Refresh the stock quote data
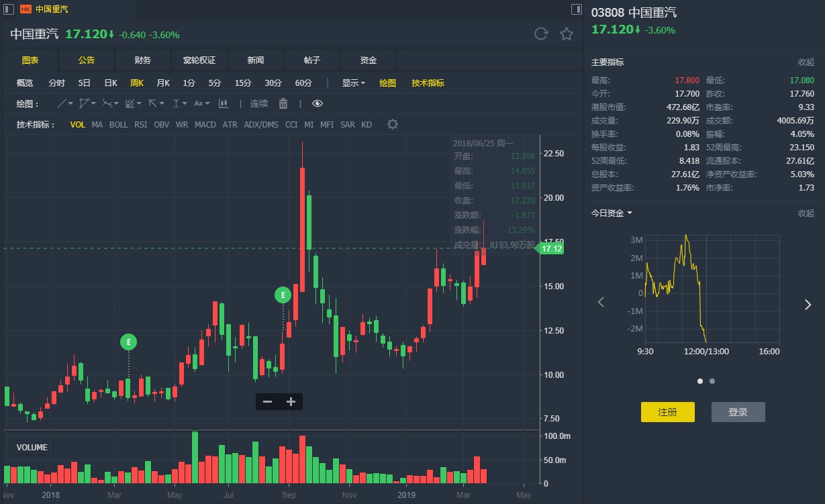Image resolution: width=825 pixels, height=504 pixels. (541, 34)
